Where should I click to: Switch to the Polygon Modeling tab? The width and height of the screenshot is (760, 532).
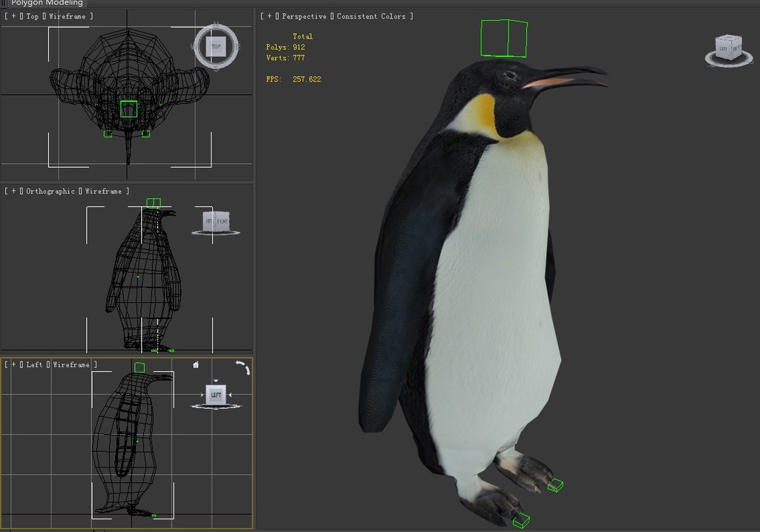pyautogui.click(x=46, y=3)
